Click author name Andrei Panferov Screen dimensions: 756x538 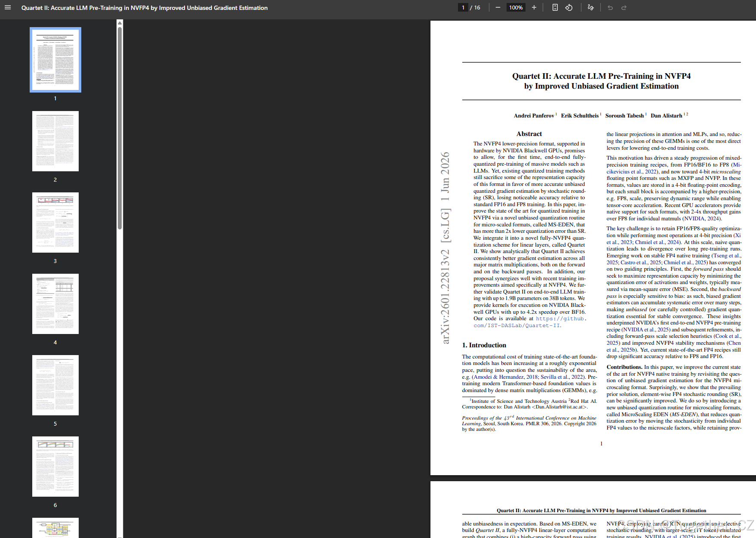point(534,115)
